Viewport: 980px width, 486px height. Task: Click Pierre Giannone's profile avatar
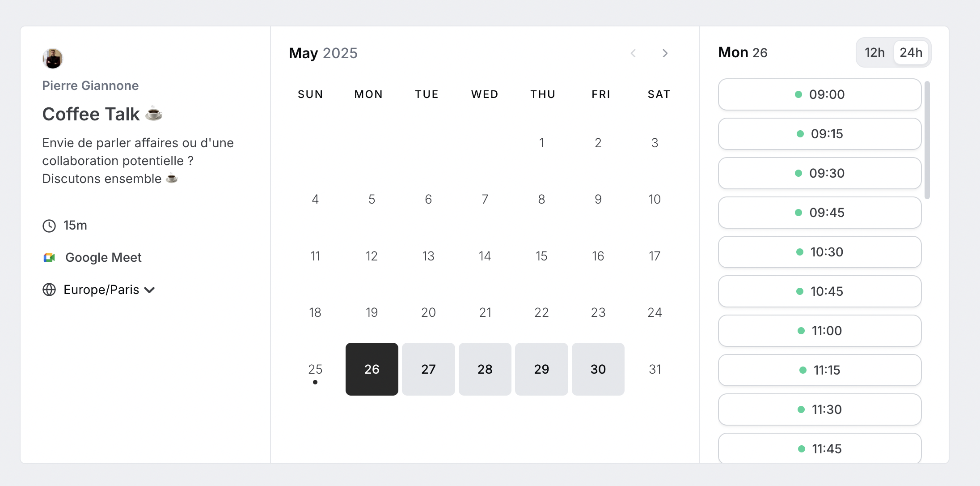click(x=53, y=59)
